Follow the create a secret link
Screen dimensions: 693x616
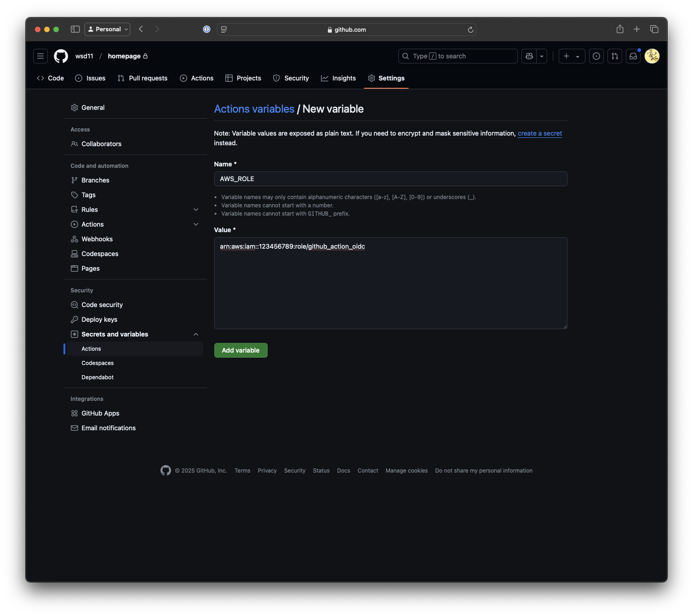point(539,133)
